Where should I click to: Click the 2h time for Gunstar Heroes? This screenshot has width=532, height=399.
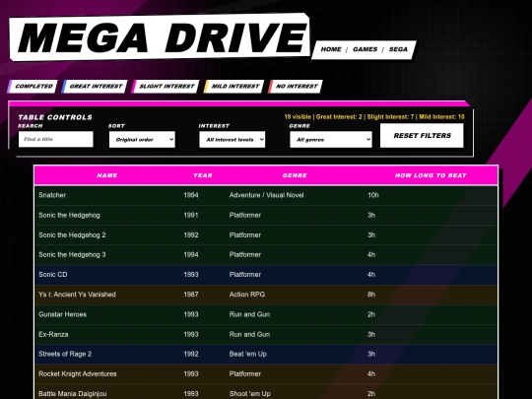[371, 314]
